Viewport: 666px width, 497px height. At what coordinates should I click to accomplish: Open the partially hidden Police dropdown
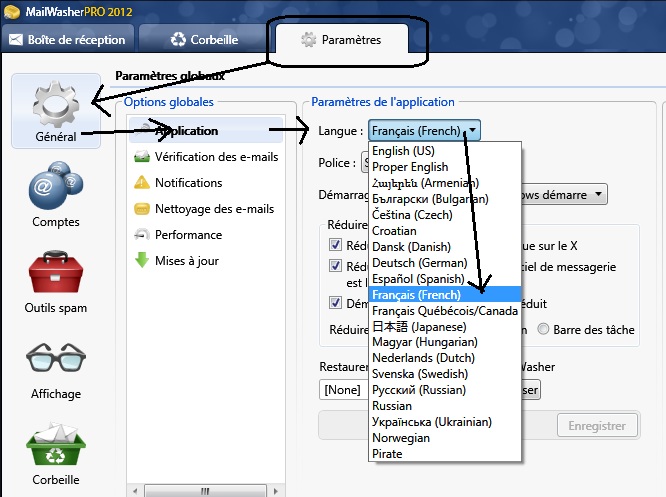click(365, 162)
